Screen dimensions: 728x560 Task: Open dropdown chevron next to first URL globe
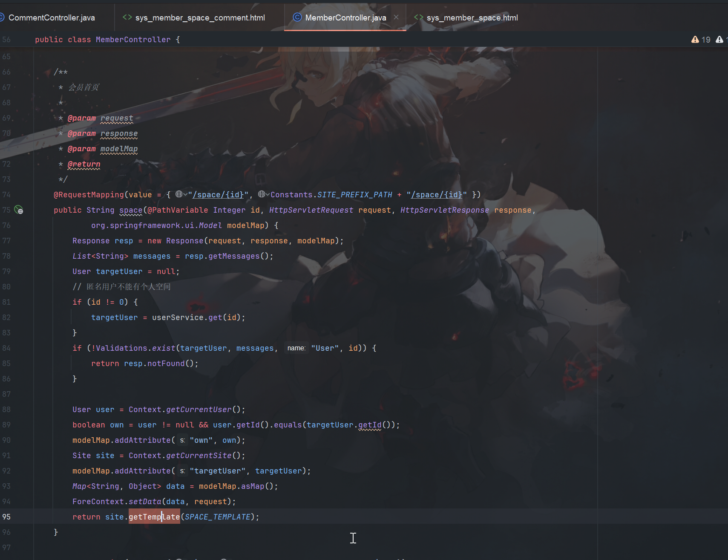tap(185, 195)
